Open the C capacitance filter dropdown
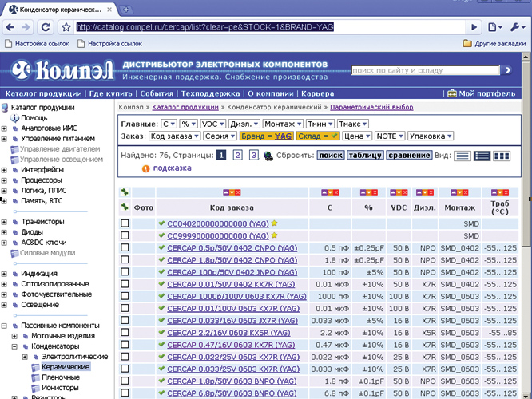This screenshot has width=532, height=399. [x=169, y=124]
